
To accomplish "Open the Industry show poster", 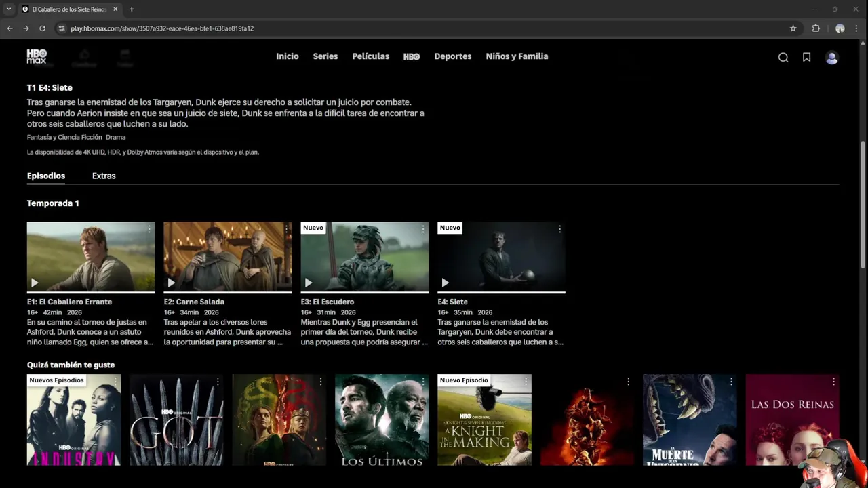I will click(x=74, y=420).
